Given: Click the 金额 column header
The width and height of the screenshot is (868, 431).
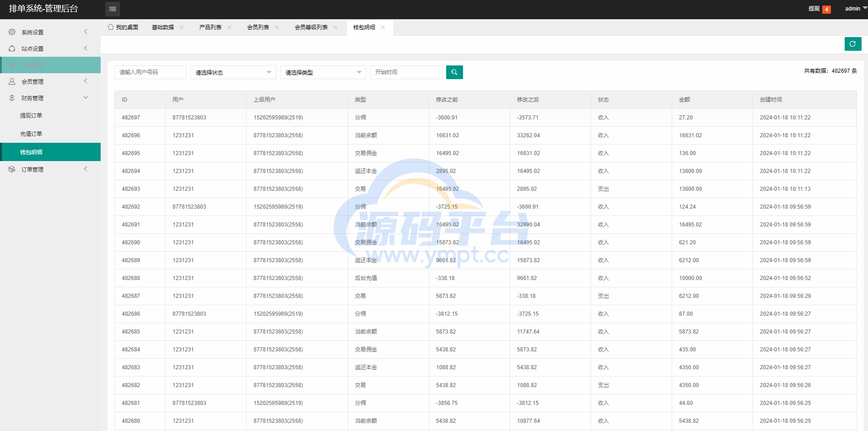Looking at the screenshot, I should (712, 100).
